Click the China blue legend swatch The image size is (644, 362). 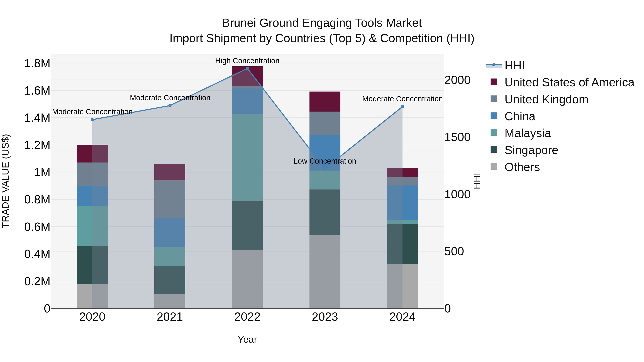tap(494, 116)
